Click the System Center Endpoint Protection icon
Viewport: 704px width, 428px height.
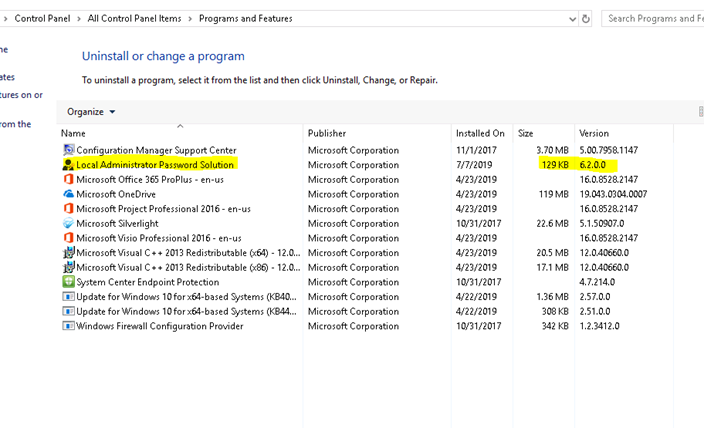pyautogui.click(x=68, y=282)
